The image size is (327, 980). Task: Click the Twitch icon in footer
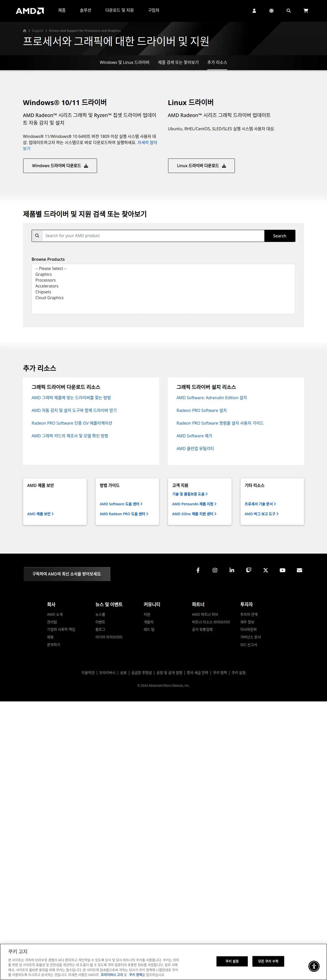pos(249,570)
